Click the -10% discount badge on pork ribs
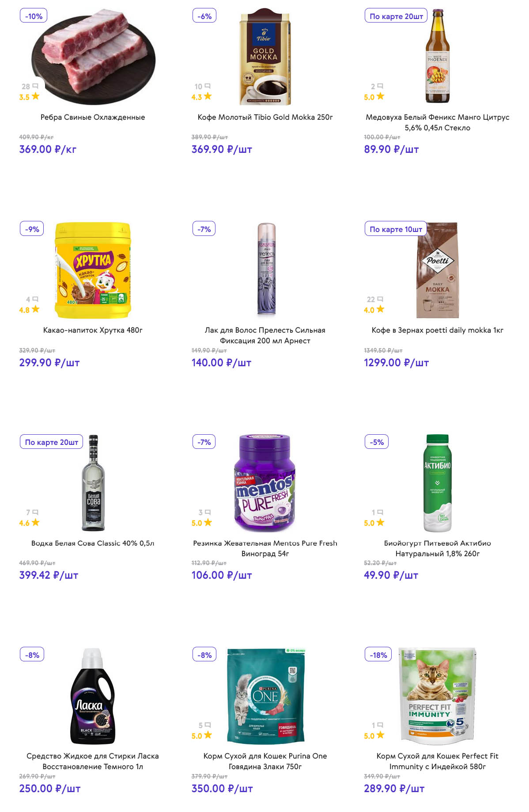This screenshot has width=529, height=812. pyautogui.click(x=34, y=16)
